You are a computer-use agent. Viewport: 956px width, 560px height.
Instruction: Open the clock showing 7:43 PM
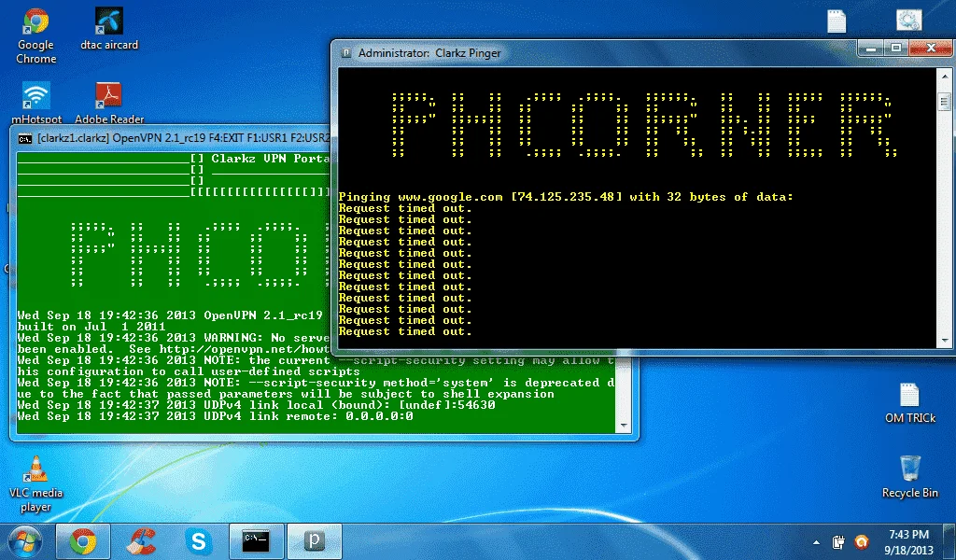point(908,541)
